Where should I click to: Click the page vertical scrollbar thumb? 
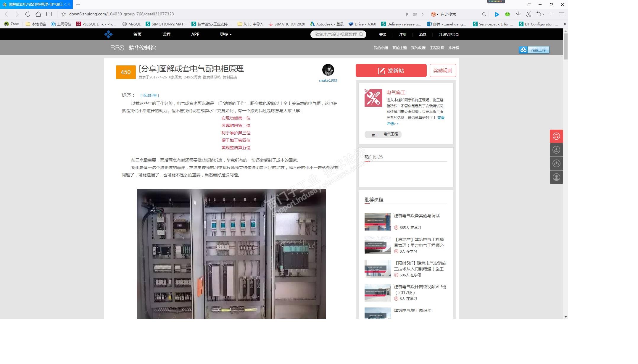[565, 46]
